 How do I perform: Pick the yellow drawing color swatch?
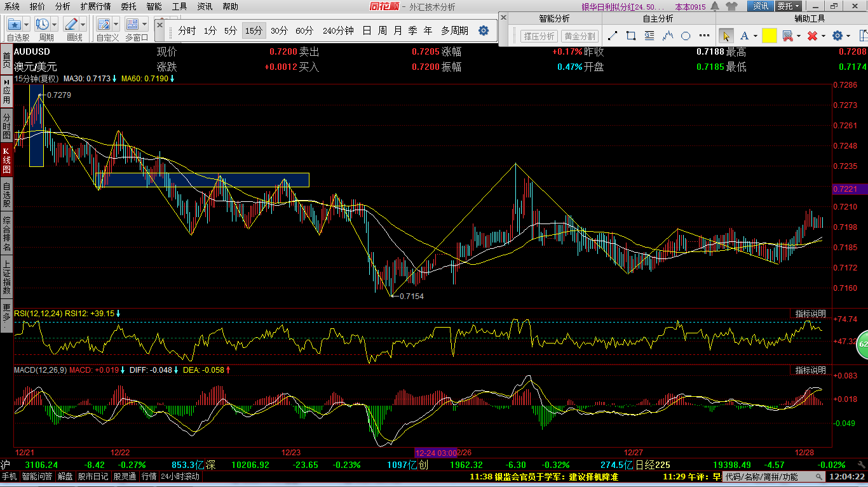click(769, 36)
